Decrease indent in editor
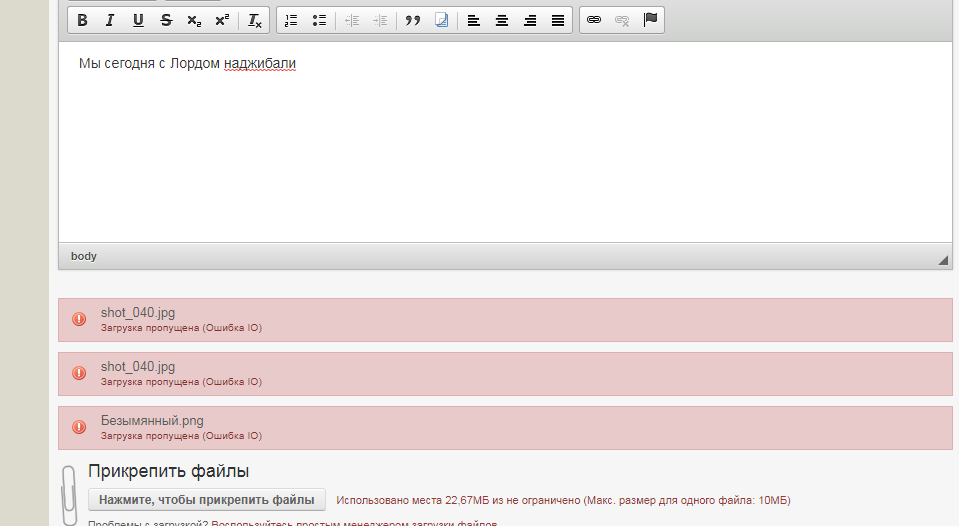Screen dimensions: 959x526 point(352,20)
